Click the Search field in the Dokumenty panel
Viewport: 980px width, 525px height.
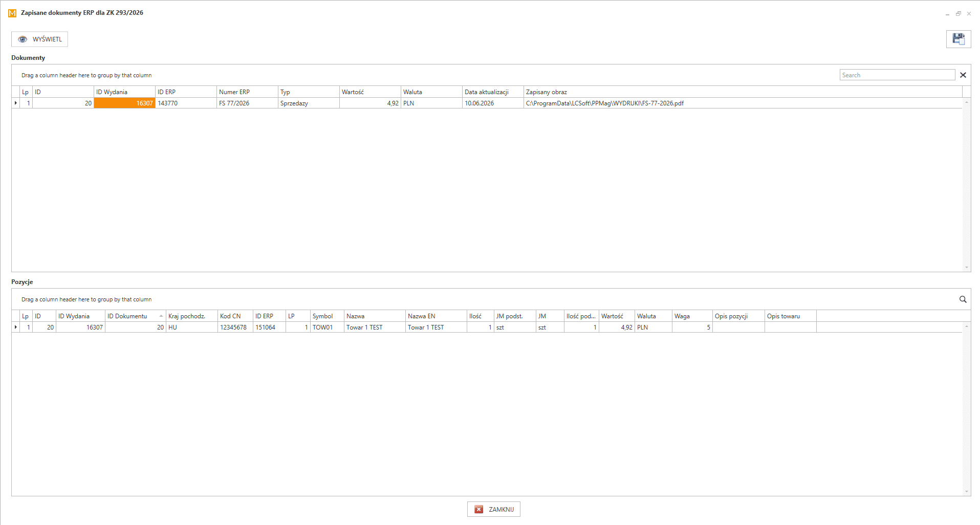(x=897, y=75)
